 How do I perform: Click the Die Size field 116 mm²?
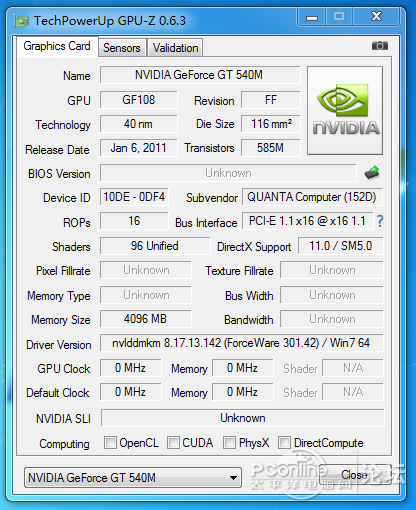click(x=270, y=124)
